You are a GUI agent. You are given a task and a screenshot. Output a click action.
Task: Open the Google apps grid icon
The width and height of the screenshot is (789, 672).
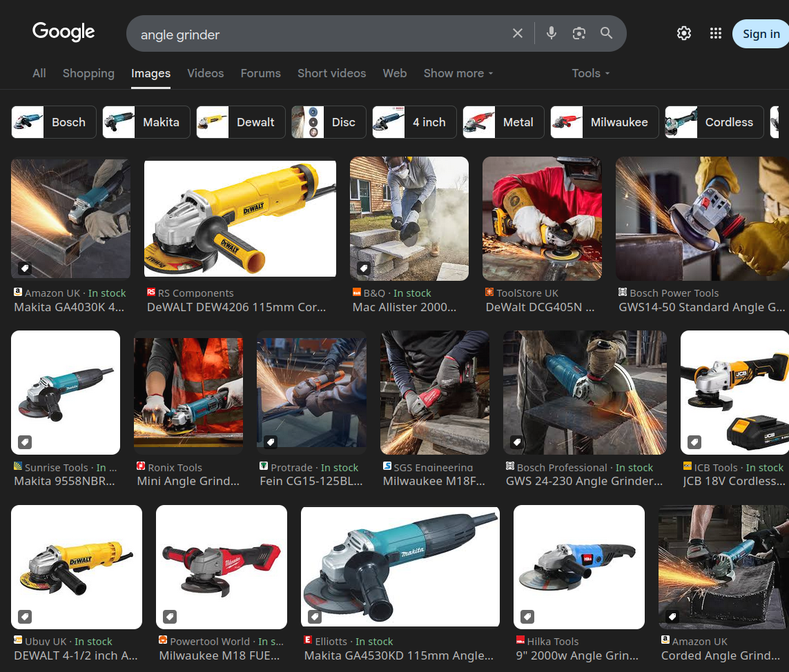click(716, 34)
